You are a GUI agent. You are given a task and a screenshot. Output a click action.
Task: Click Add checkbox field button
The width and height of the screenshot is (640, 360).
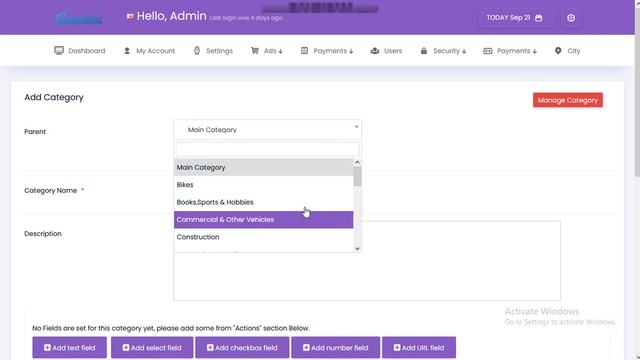pyautogui.click(x=242, y=348)
